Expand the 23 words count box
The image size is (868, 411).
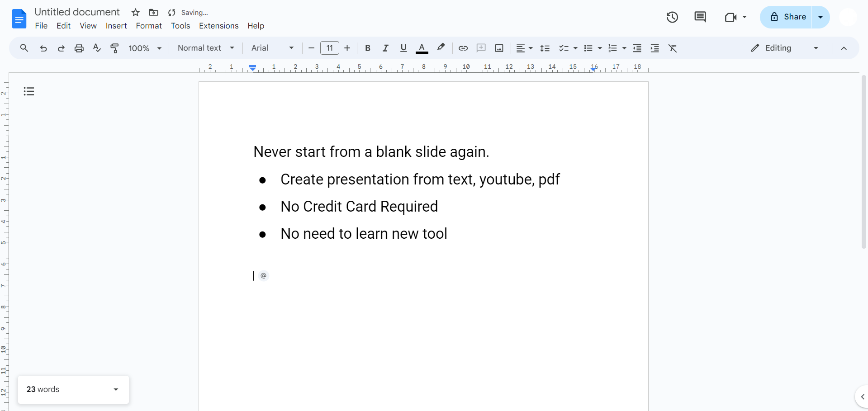coord(116,389)
